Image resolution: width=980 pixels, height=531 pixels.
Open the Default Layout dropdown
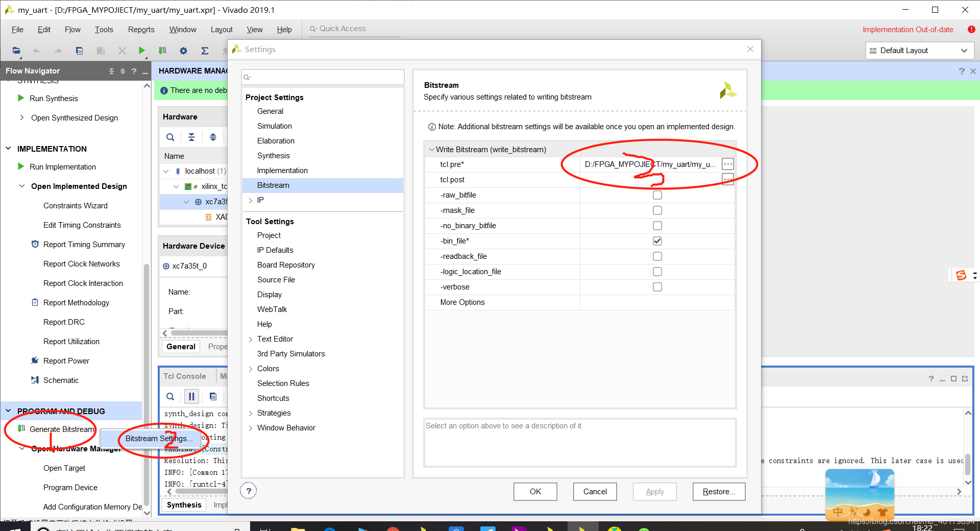pyautogui.click(x=963, y=51)
